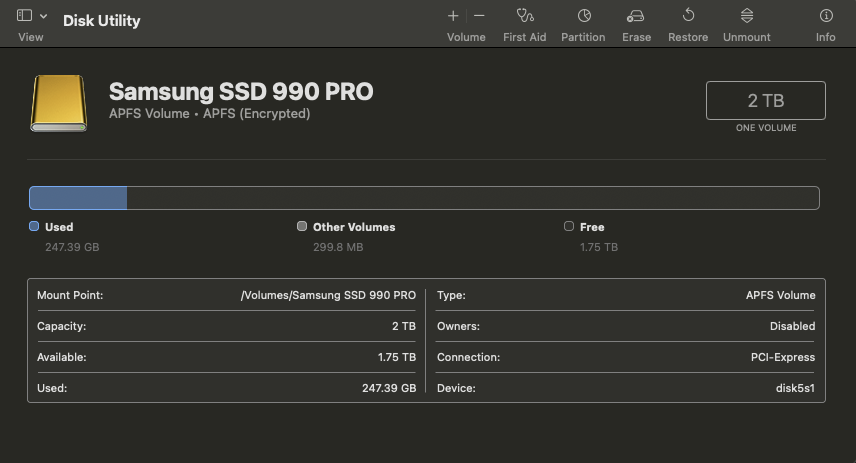The image size is (856, 463).
Task: Select the 2 TB one volume box
Action: coord(766,100)
